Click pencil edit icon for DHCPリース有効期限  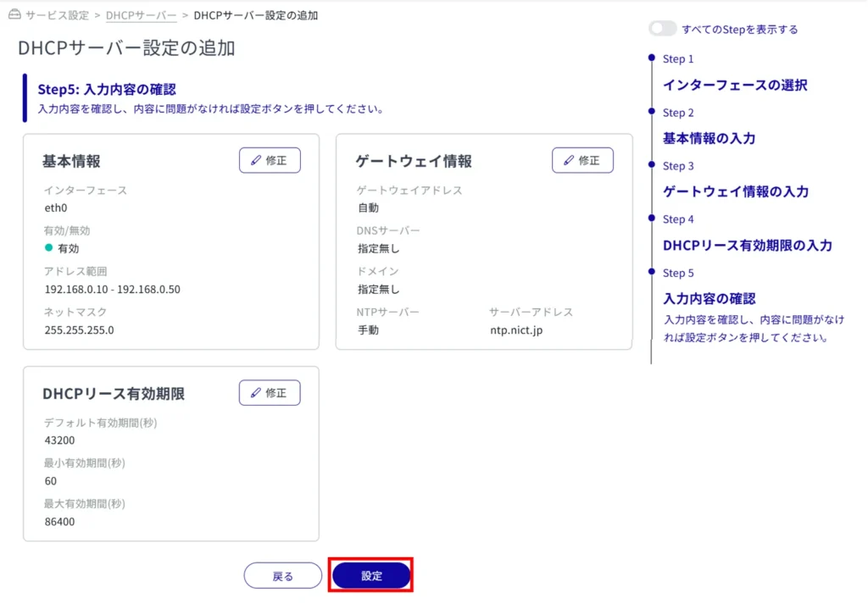click(256, 393)
